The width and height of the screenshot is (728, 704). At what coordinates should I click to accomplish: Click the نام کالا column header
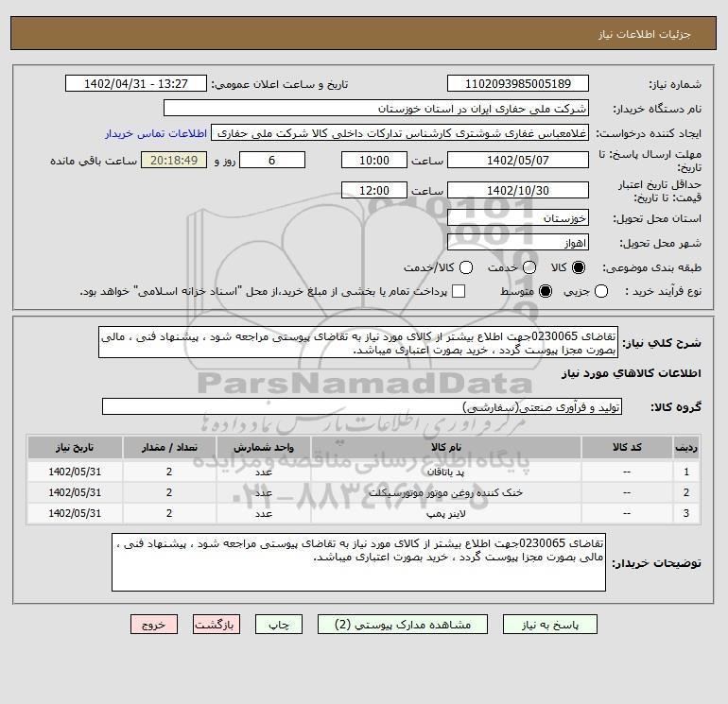point(445,447)
